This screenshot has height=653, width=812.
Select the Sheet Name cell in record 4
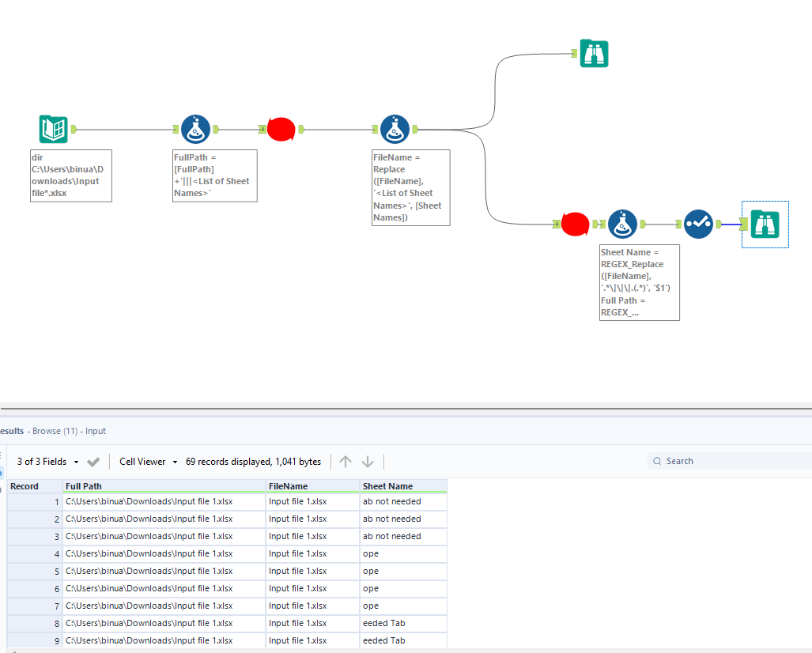pos(402,553)
